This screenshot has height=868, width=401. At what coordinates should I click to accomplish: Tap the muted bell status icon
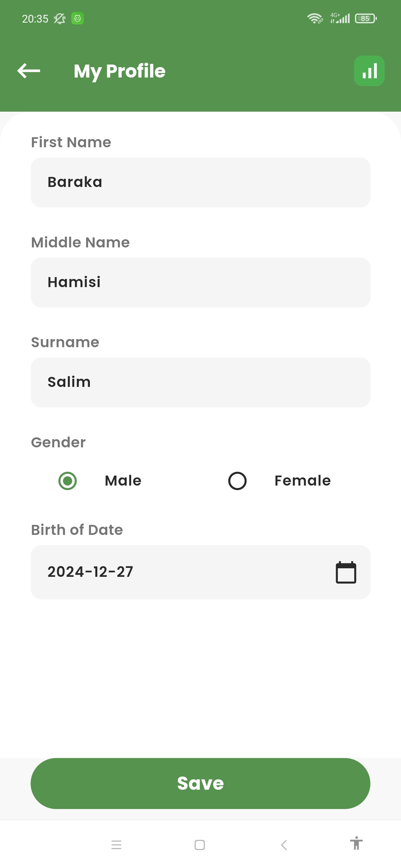59,19
